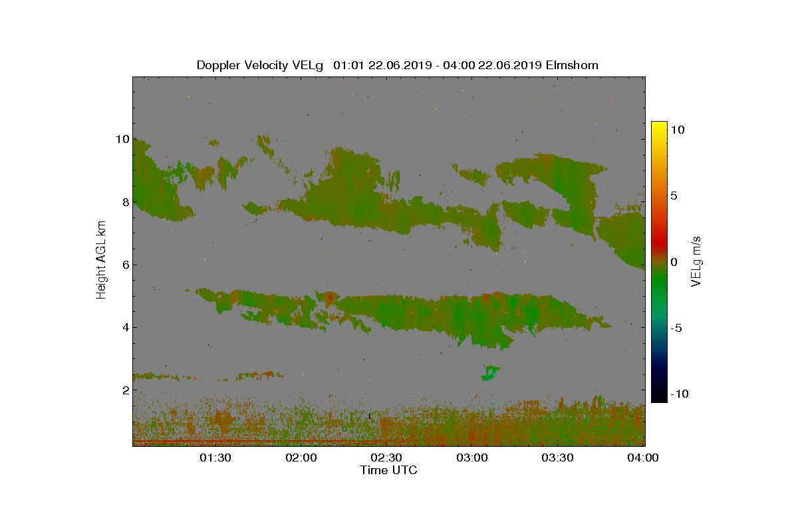Click the 03:00 time tick label
798x532 pixels.
pyautogui.click(x=473, y=458)
